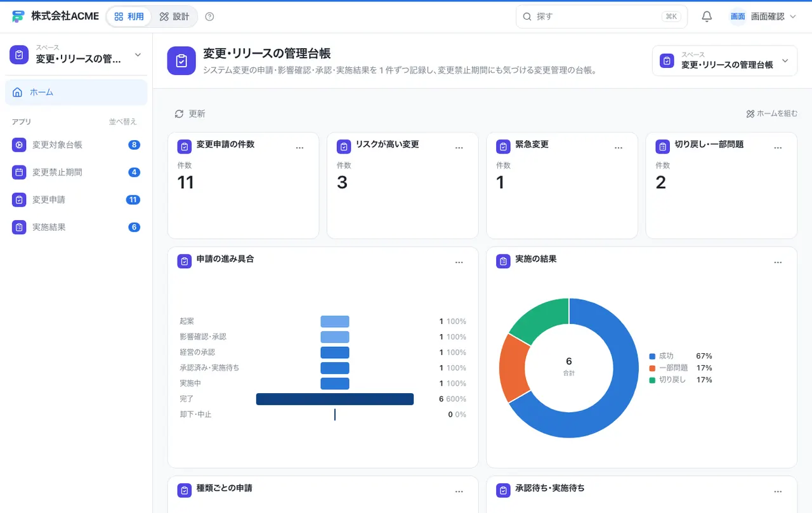Open more options on 申請の進み具合 card
The image size is (812, 513).
[459, 263]
